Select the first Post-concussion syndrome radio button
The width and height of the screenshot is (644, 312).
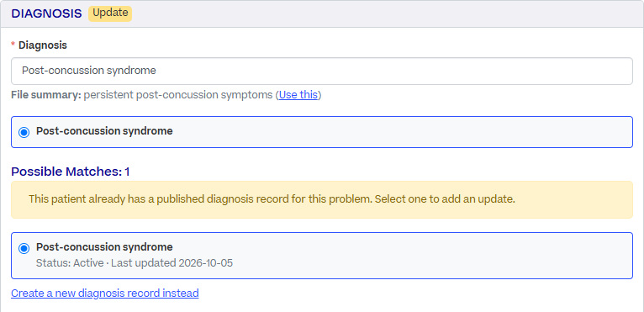(x=24, y=132)
